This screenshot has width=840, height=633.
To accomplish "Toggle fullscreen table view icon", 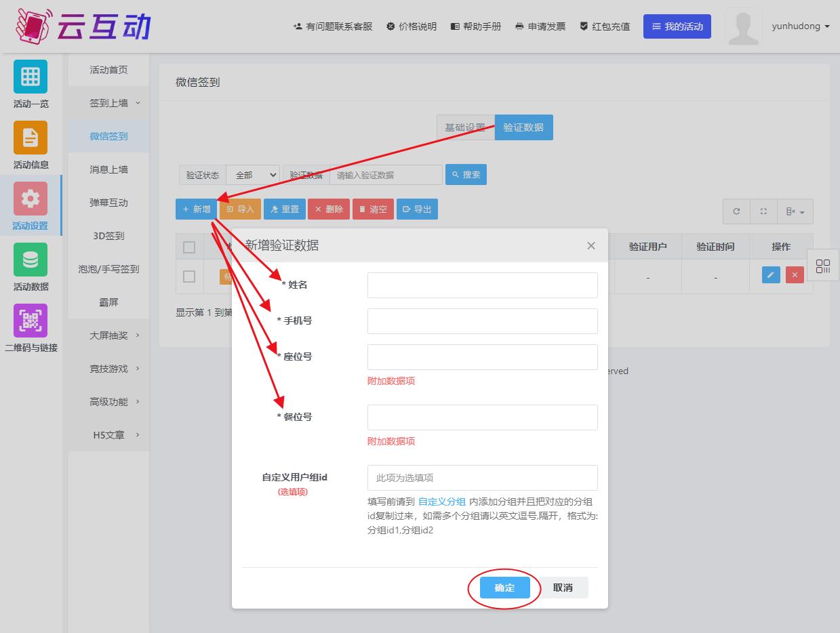I will click(x=763, y=211).
